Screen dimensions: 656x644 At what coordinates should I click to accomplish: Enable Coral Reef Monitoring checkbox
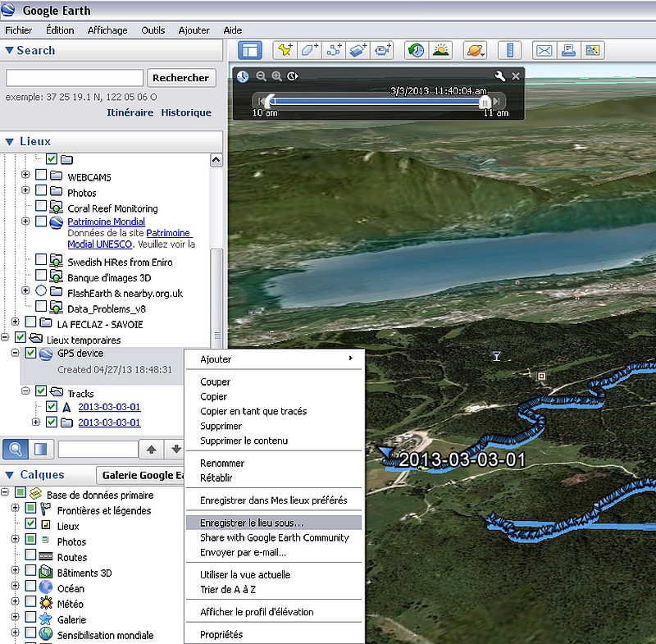tap(41, 206)
